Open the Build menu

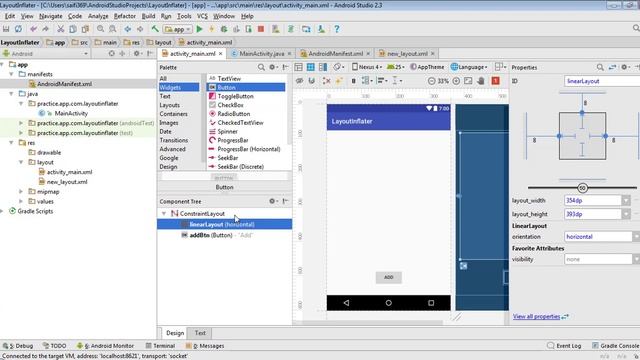coord(148,16)
